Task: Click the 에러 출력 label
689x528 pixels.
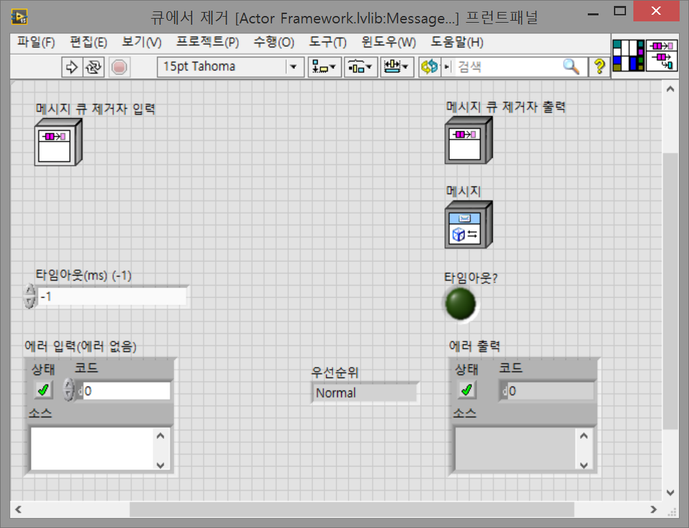Action: tap(475, 347)
